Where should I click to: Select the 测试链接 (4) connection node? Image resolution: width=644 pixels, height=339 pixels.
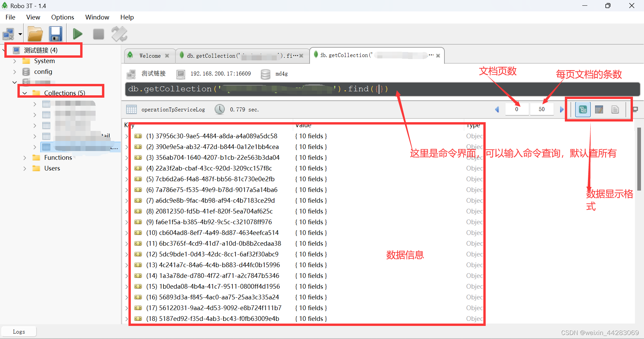[x=41, y=50]
